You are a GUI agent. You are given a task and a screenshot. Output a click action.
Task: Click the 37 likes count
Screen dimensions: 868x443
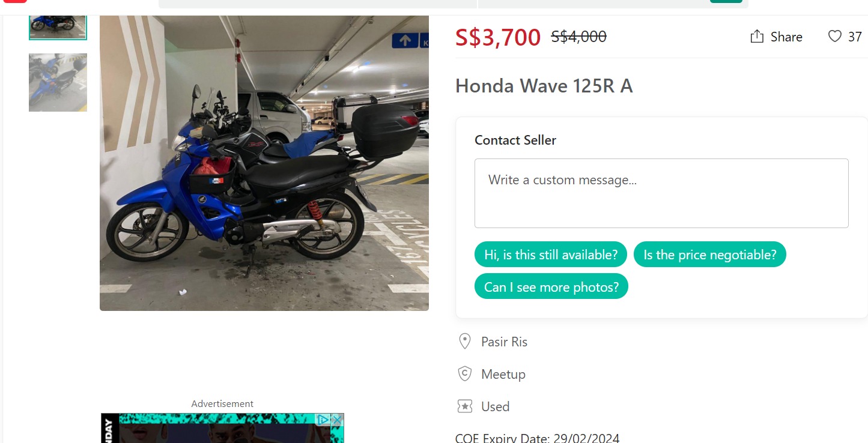click(x=855, y=37)
